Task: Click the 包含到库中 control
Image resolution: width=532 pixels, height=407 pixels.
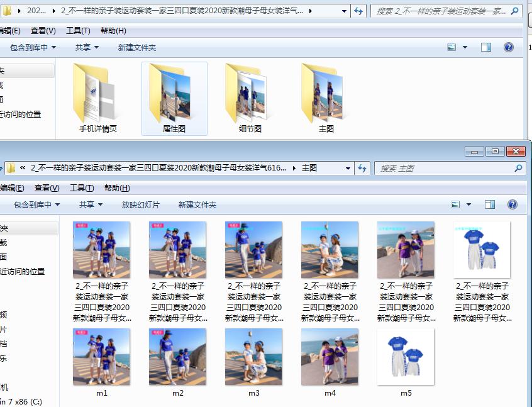Action: point(28,47)
